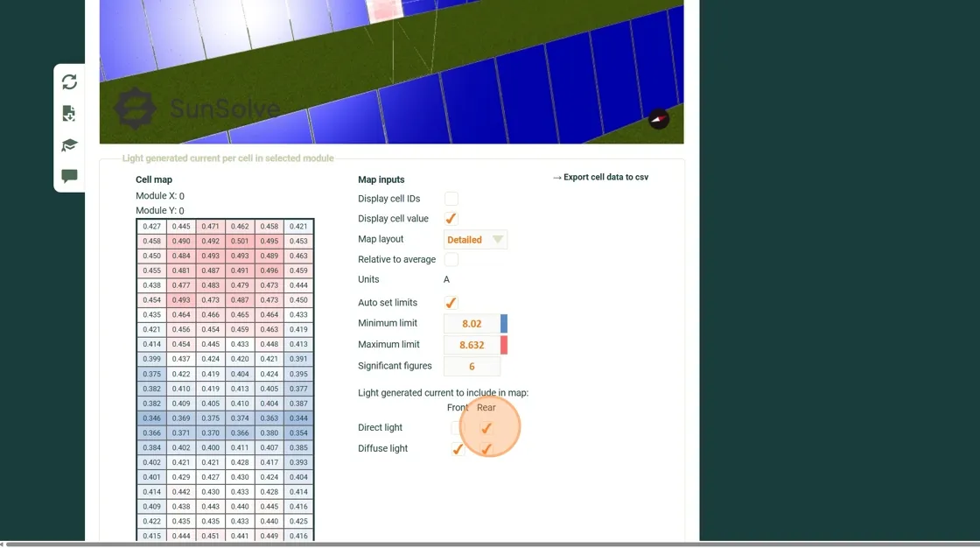Click the blue minimum limit color swatch
This screenshot has width=980, height=548.
click(504, 324)
